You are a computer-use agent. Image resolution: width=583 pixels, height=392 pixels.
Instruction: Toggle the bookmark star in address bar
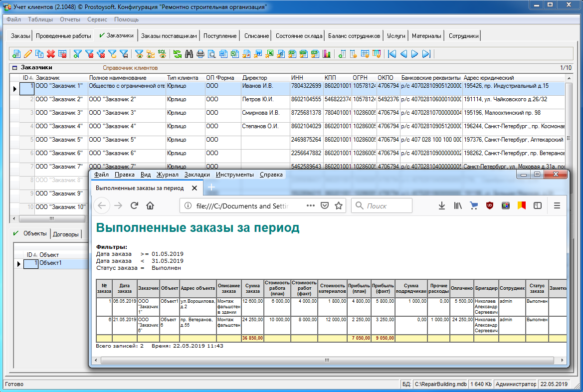[339, 205]
